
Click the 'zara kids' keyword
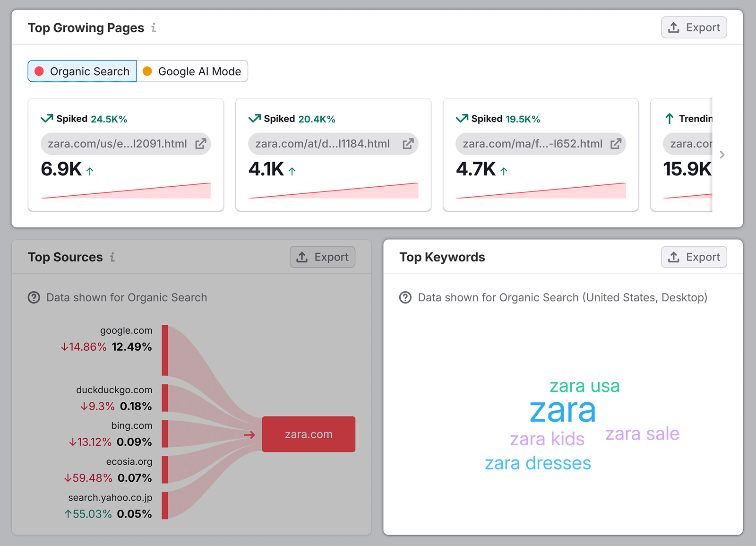tap(547, 439)
